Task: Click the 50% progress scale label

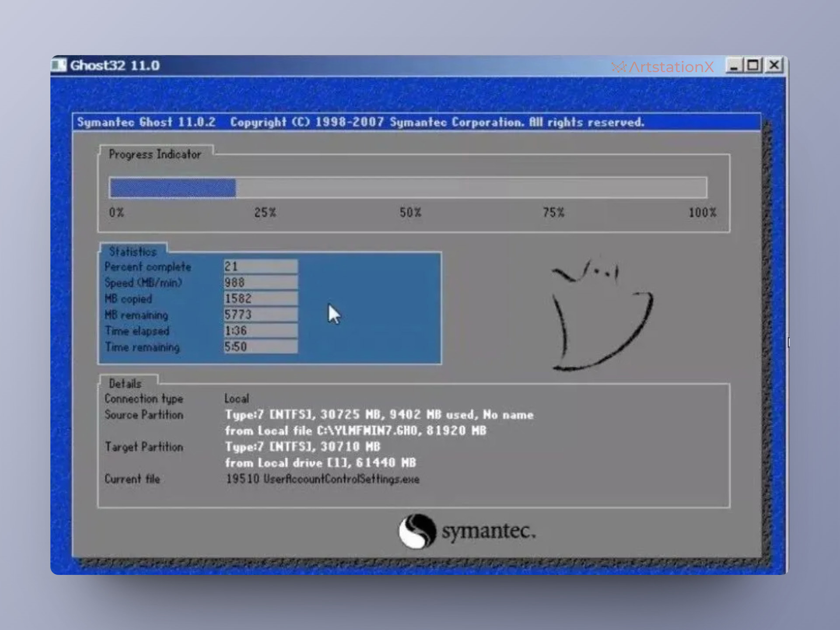Action: click(410, 213)
